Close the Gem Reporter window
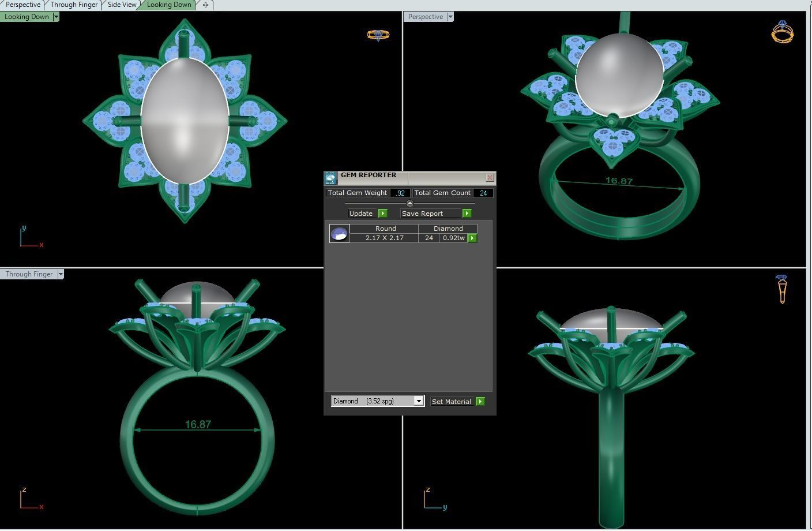Screen dimensions: 812x531 [490, 178]
